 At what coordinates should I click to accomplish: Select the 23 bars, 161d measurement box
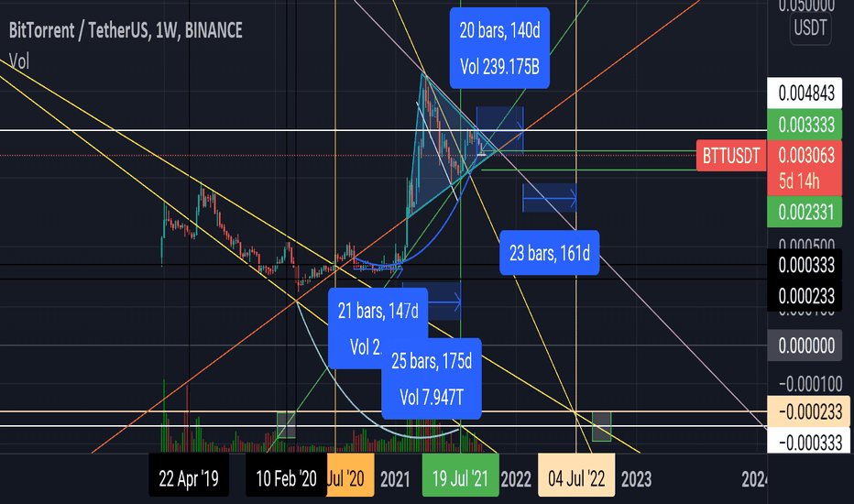point(550,253)
